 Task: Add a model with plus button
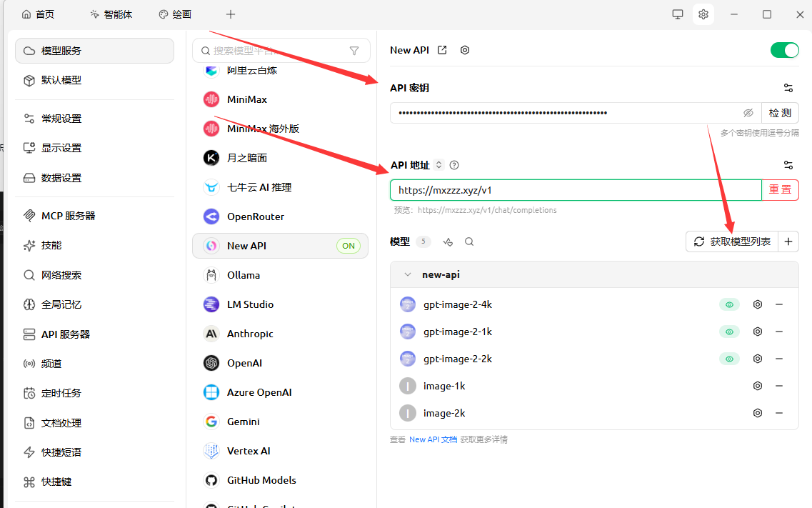pos(788,241)
